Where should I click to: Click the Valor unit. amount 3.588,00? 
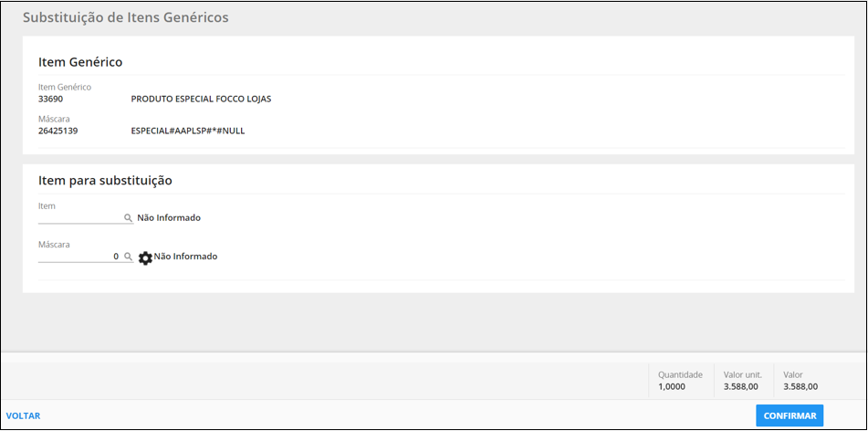[741, 386]
